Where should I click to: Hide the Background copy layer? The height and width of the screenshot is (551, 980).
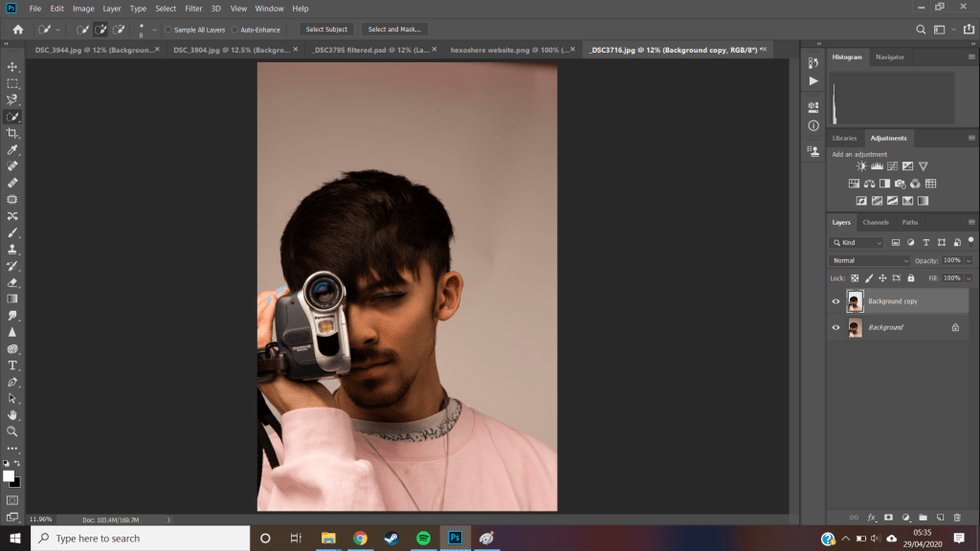pos(835,301)
